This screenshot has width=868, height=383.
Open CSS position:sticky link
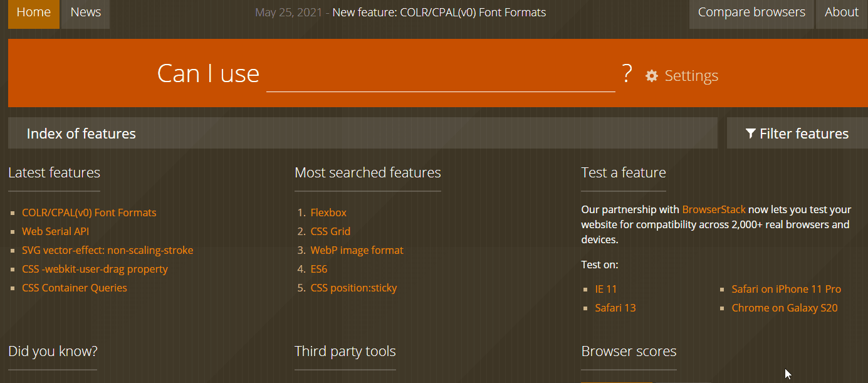(354, 288)
